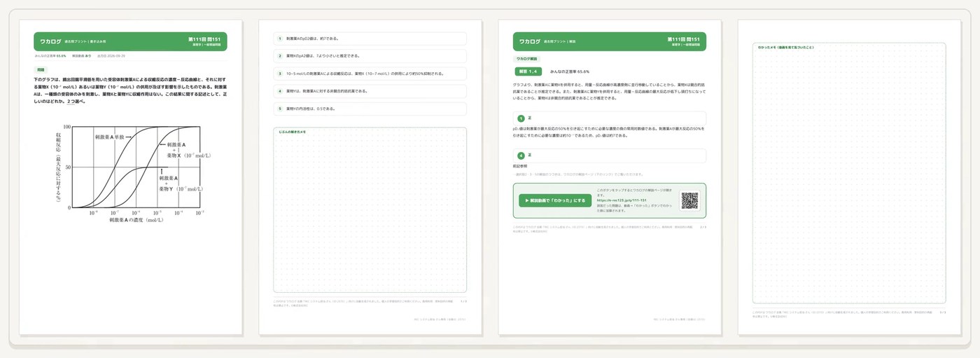
Task: Click inside the わかったメモ note area
Action: pyautogui.click(x=849, y=172)
